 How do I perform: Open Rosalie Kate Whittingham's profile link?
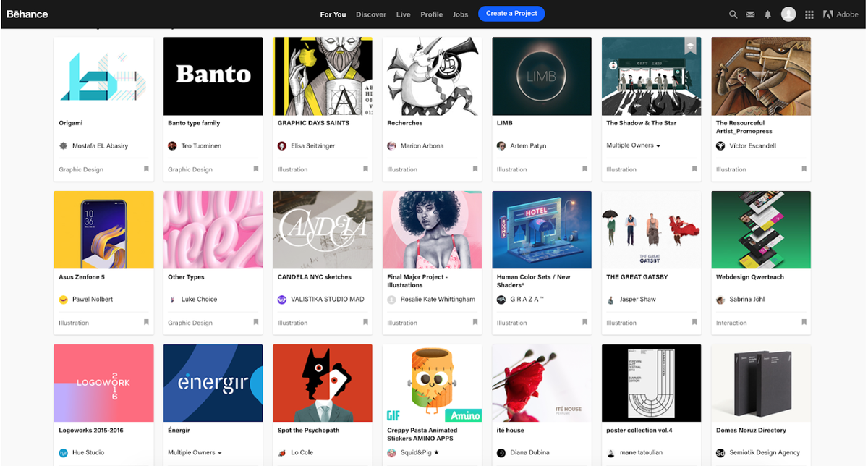coord(438,300)
